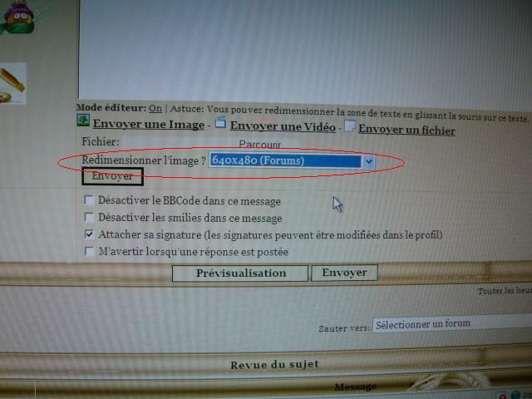Toggle the Mode éditeur On link

155,108
